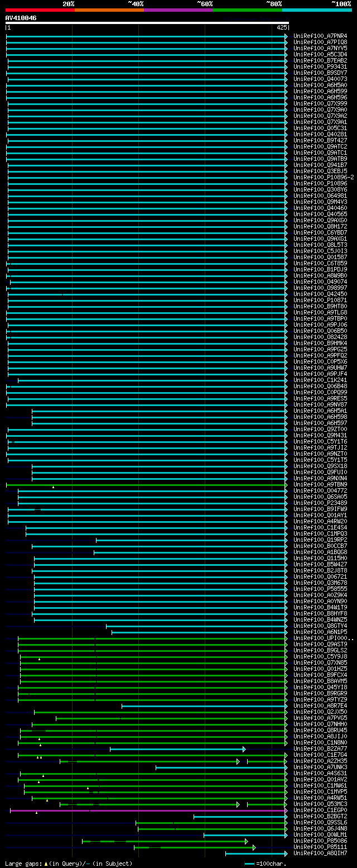Open hit UniRef100_C1MW61

[x=320, y=786]
